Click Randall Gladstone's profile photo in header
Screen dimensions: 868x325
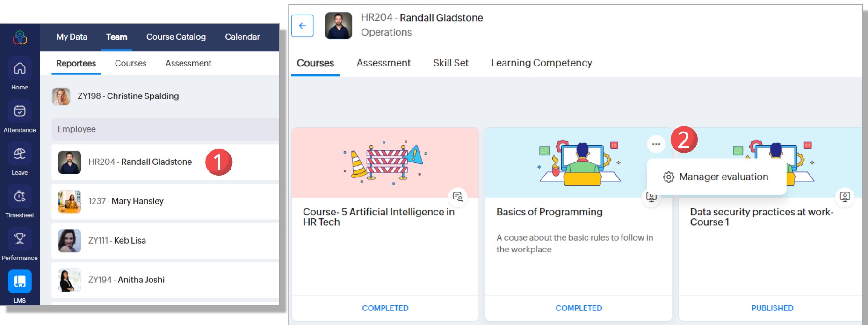[x=339, y=26]
